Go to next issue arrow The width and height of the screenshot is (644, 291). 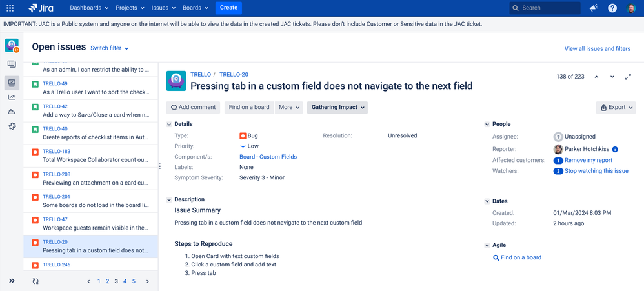pyautogui.click(x=612, y=77)
